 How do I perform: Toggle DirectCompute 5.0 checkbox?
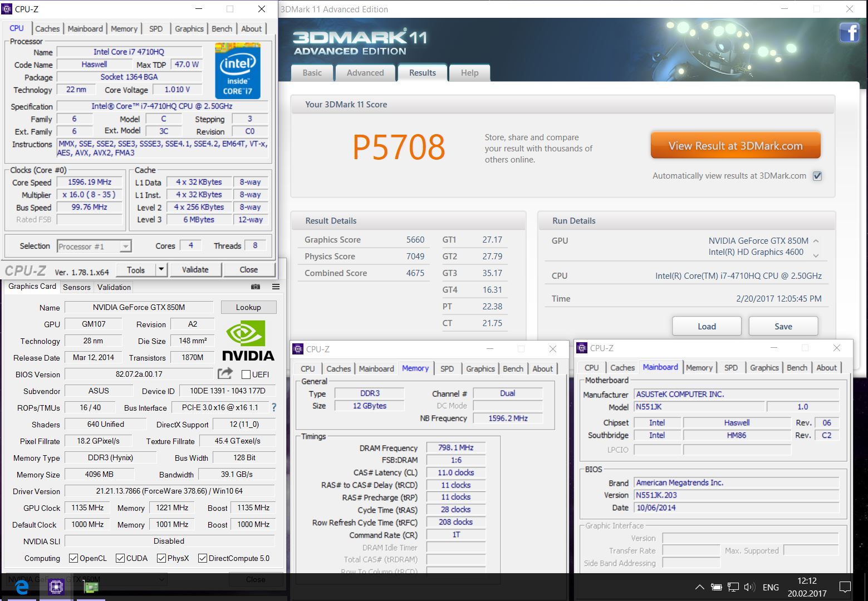203,558
